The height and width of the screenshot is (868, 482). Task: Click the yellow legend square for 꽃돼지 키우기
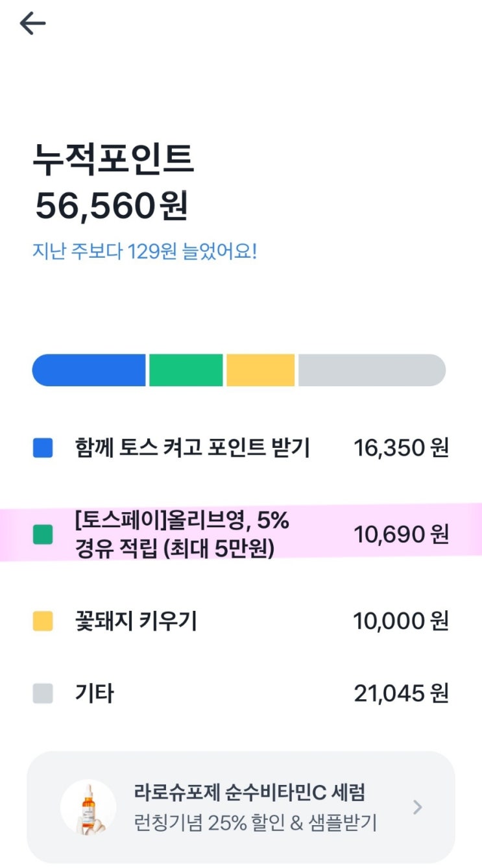pyautogui.click(x=43, y=621)
